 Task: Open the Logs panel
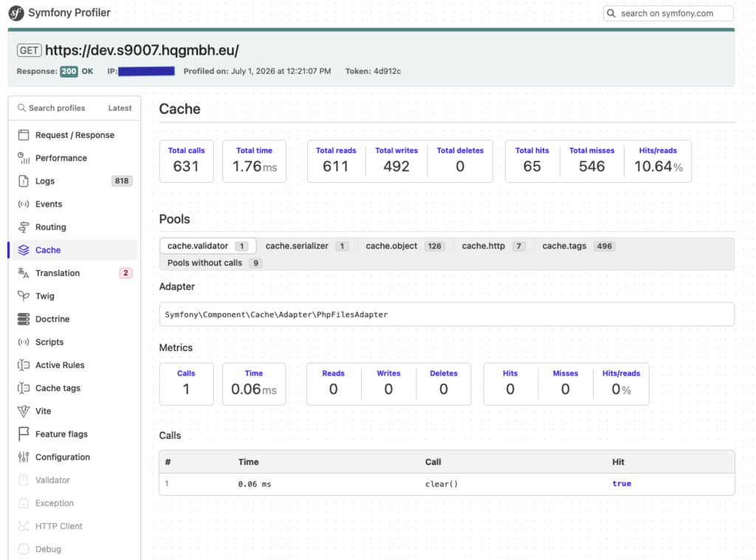(75, 182)
